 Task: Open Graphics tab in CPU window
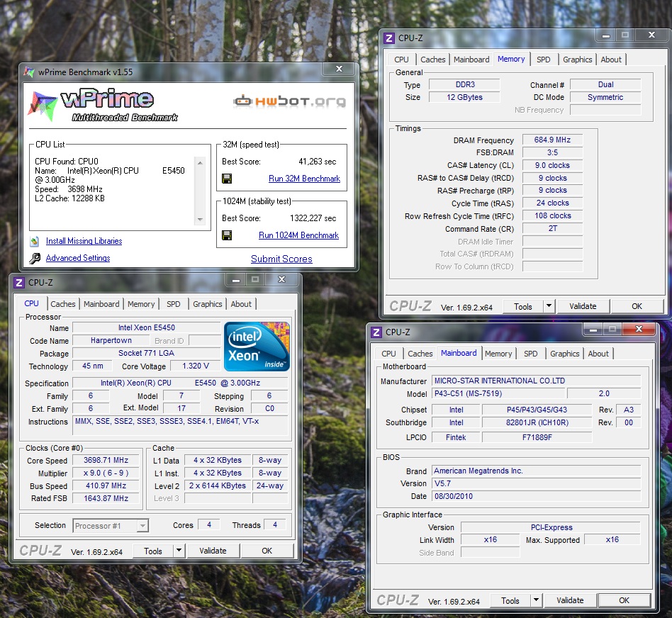(208, 304)
